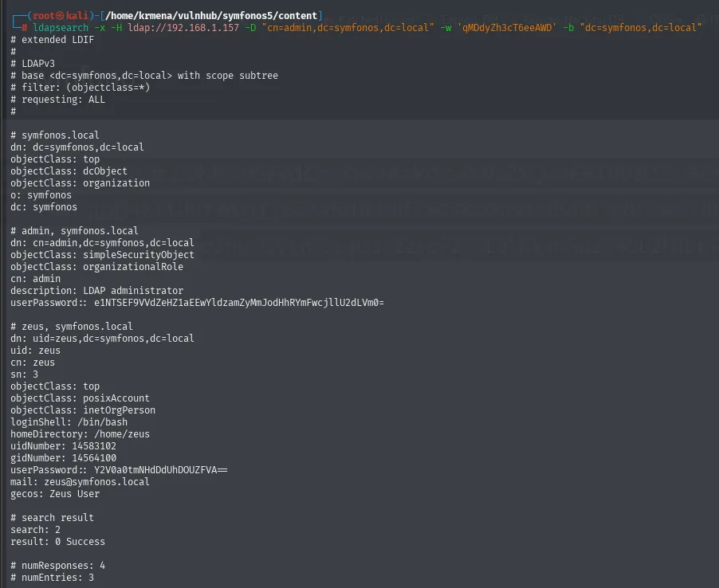Click the filter: (objectclass=*) line
The image size is (719, 588).
click(x=81, y=87)
